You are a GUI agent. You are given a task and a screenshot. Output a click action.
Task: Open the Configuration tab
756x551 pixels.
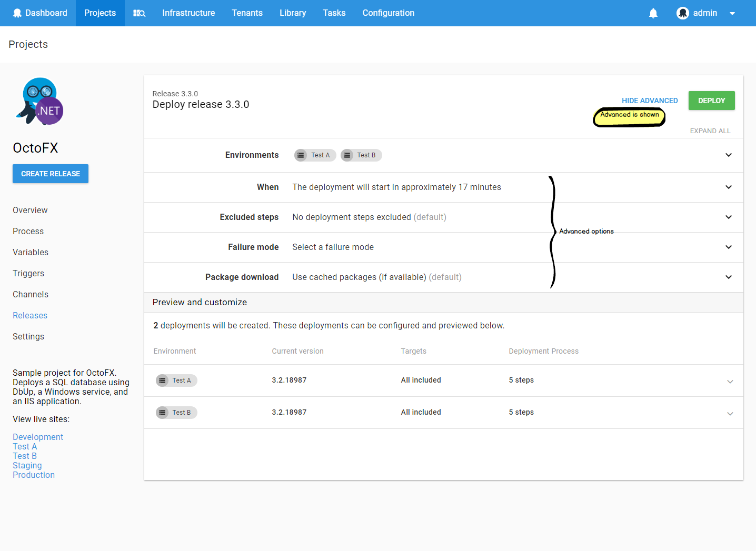pyautogui.click(x=388, y=13)
